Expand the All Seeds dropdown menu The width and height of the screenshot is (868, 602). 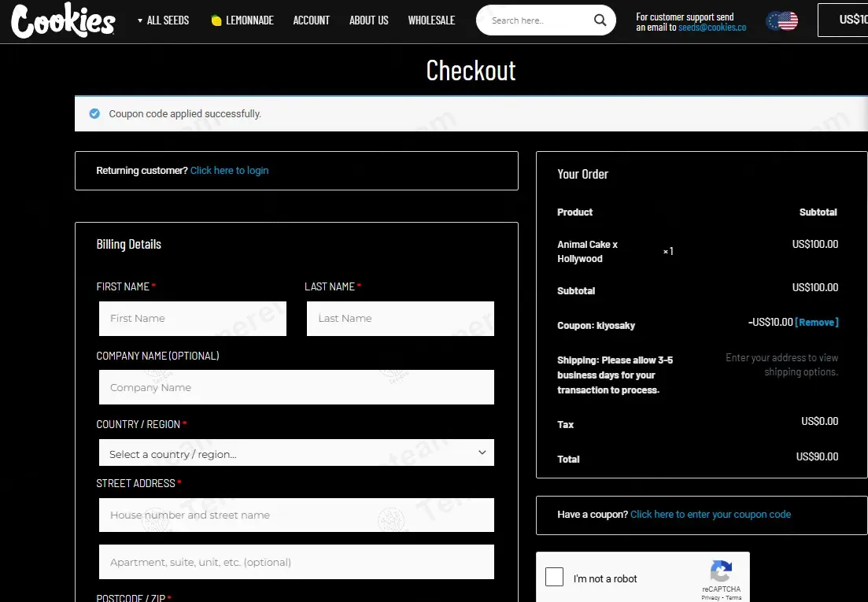click(x=164, y=20)
